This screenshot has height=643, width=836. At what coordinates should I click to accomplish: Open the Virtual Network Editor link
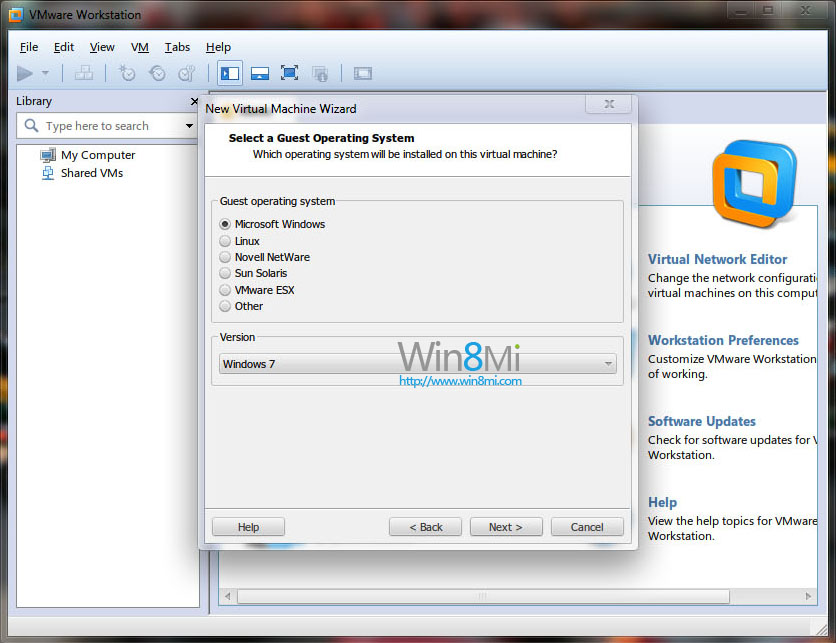tap(717, 259)
